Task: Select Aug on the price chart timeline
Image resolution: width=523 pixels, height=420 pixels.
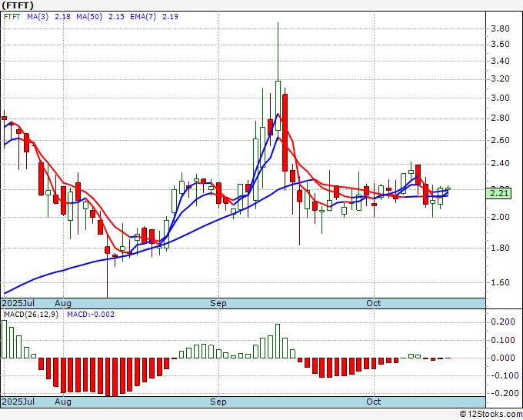Action: (63, 303)
